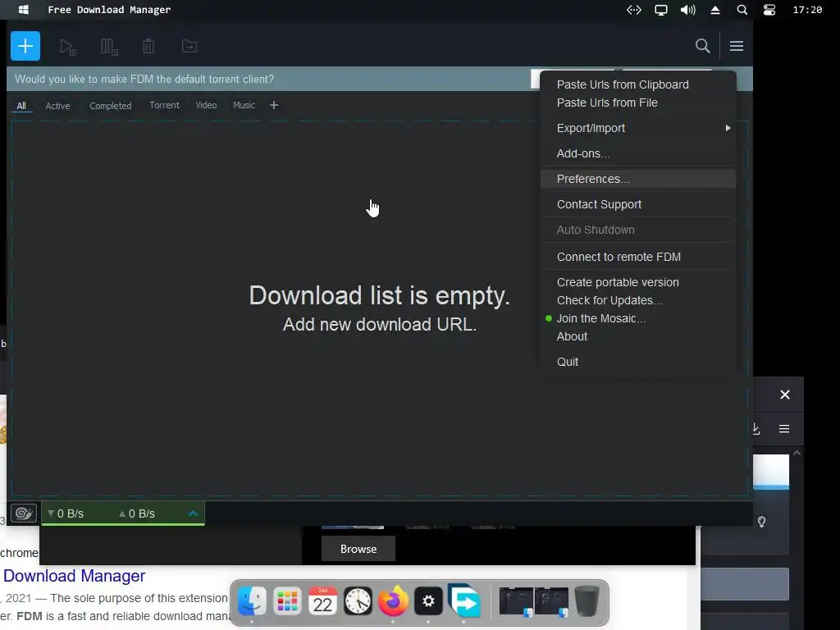Select Create portable version

pos(637,282)
